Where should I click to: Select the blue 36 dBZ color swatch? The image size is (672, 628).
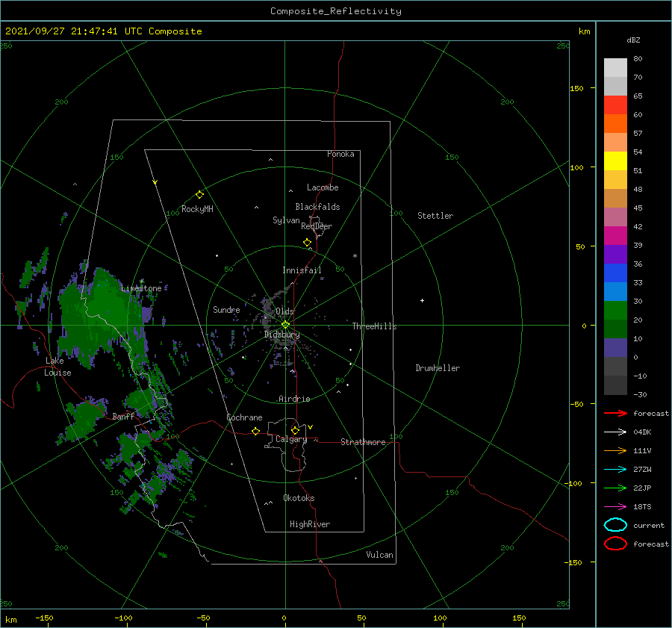point(615,273)
